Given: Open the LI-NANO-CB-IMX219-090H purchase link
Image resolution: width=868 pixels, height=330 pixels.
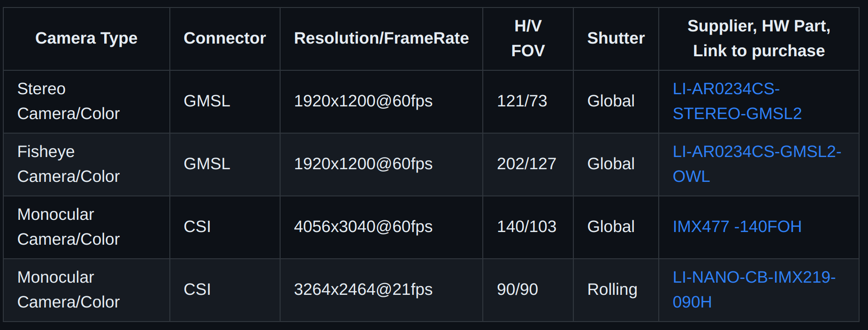Looking at the screenshot, I should point(754,290).
